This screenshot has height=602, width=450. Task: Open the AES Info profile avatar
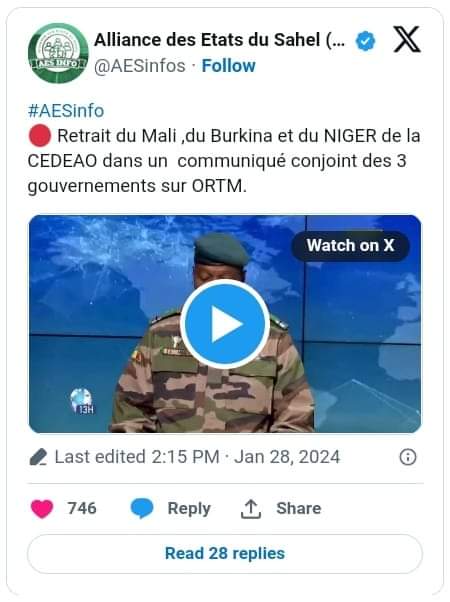[58, 53]
